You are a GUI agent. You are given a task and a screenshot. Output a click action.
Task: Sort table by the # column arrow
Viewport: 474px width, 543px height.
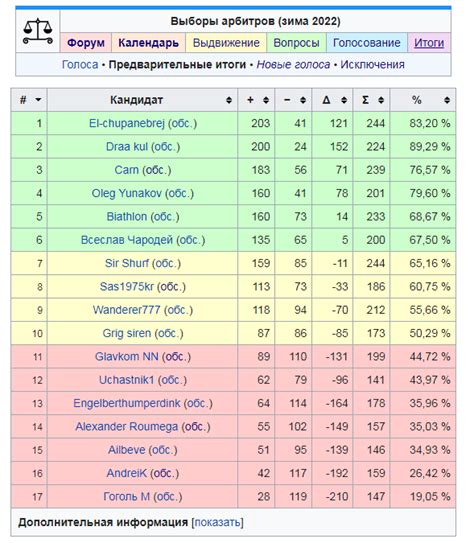coord(38,100)
